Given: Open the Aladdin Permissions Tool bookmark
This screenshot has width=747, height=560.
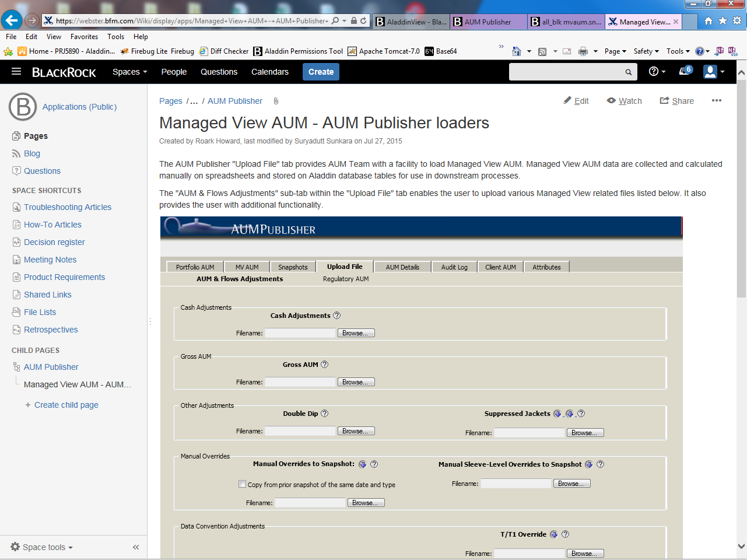Looking at the screenshot, I should tap(298, 51).
